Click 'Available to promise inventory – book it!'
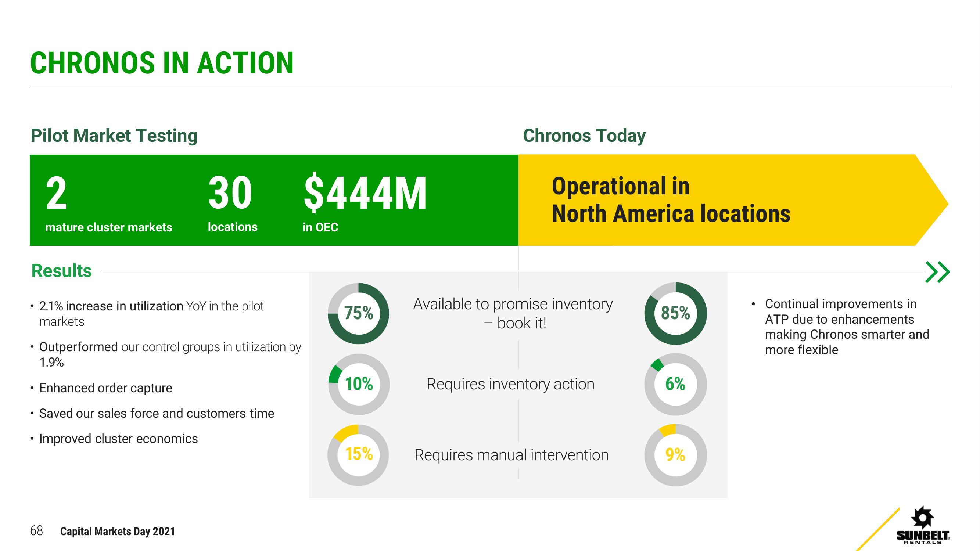Screen dimensions: 980x551 pyautogui.click(x=513, y=314)
